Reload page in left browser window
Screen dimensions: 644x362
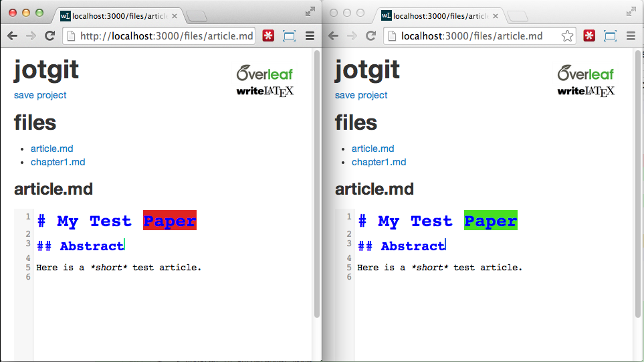click(49, 36)
